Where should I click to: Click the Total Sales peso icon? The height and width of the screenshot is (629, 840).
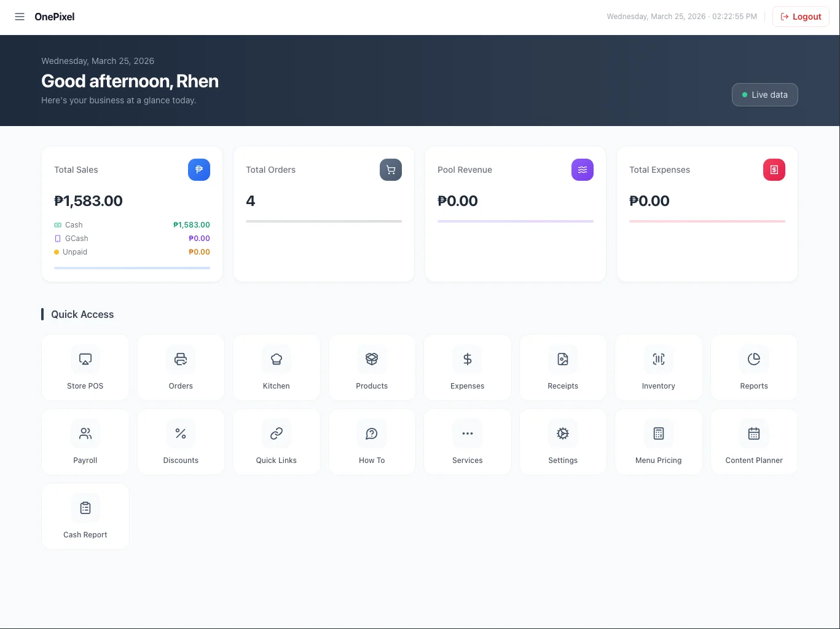(199, 170)
